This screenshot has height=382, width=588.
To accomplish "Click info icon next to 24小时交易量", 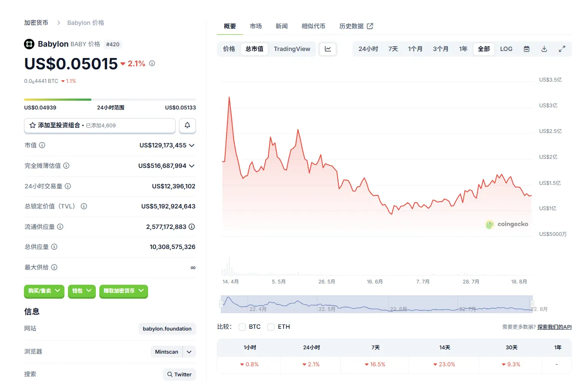I will click(68, 186).
